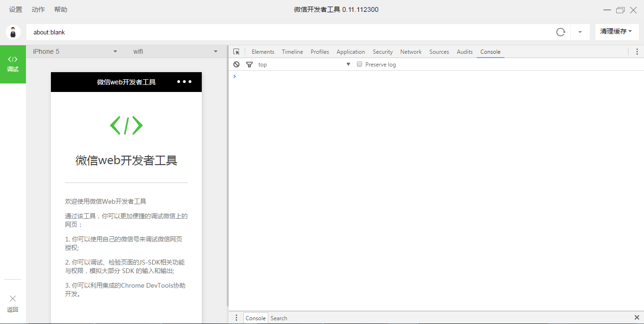The height and width of the screenshot is (324, 644).
Task: Select the 调试 sidebar item
Action: (13, 64)
